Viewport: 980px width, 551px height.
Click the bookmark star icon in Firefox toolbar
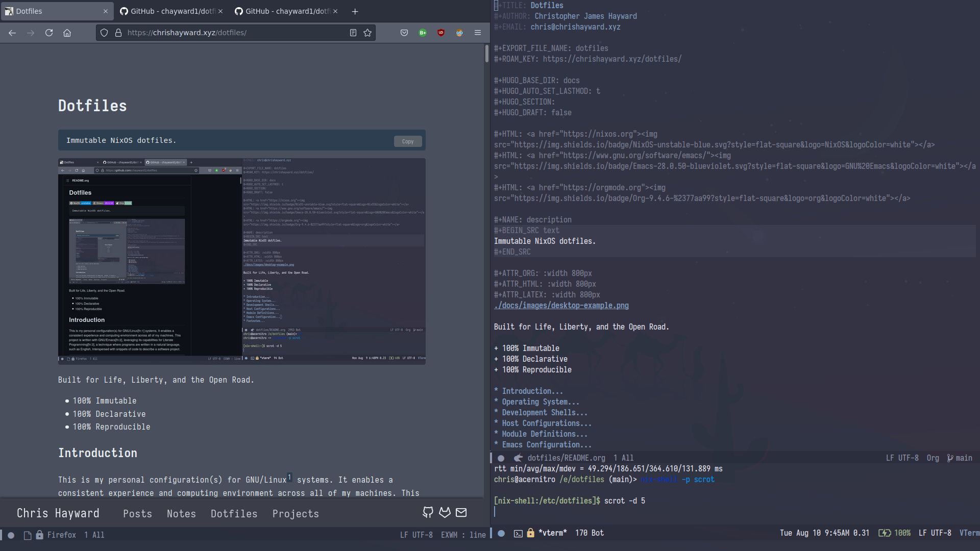tap(367, 32)
